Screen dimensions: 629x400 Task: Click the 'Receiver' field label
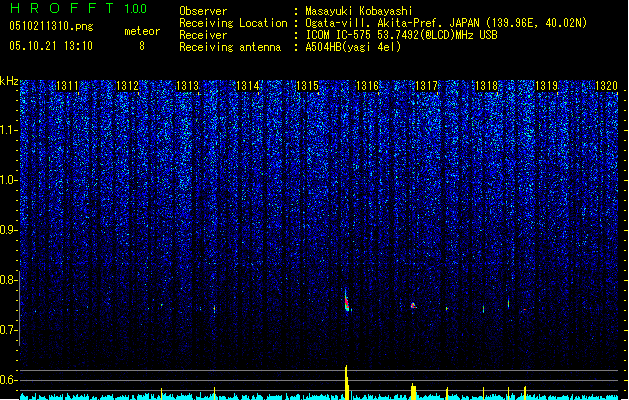(x=203, y=35)
